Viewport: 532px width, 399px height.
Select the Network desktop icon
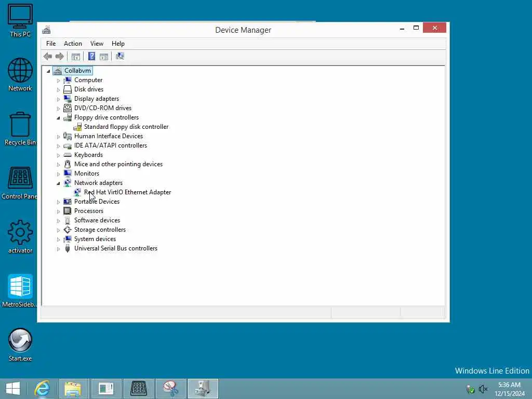[x=20, y=75]
